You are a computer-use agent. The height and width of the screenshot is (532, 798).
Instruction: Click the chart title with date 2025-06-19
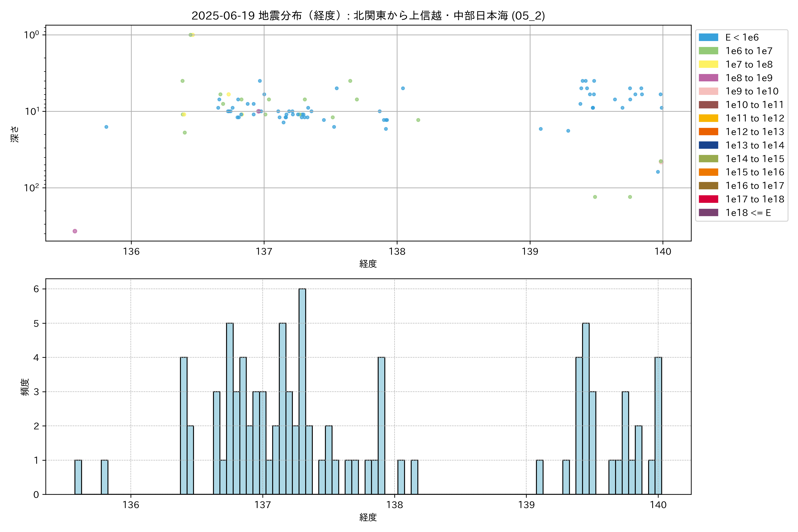click(x=368, y=16)
